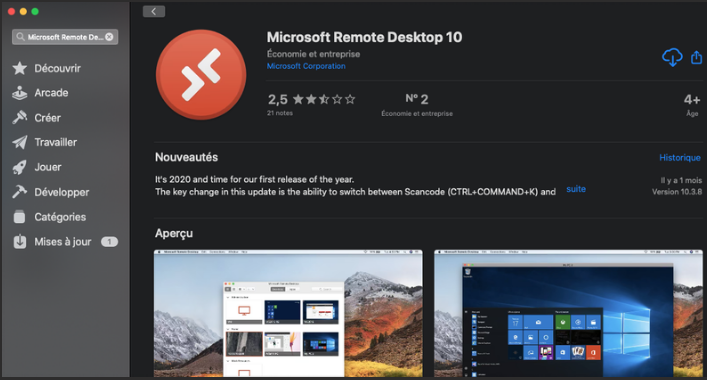Click the Travailler paper plane icon

tap(19, 142)
